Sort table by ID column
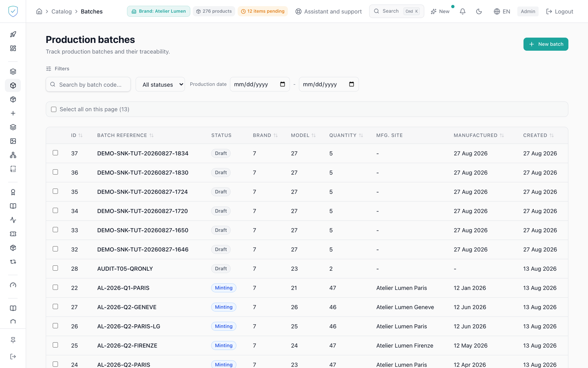Image resolution: width=588 pixels, height=368 pixels. click(77, 135)
